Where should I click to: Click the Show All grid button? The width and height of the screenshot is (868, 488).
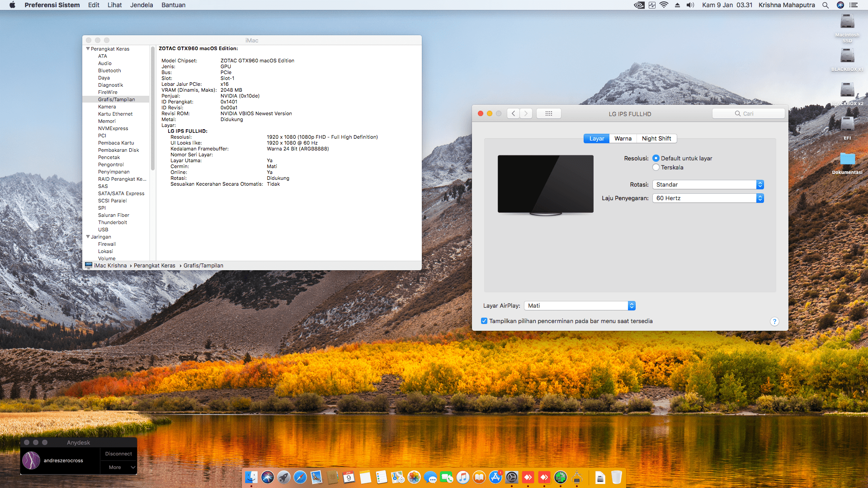(x=549, y=113)
